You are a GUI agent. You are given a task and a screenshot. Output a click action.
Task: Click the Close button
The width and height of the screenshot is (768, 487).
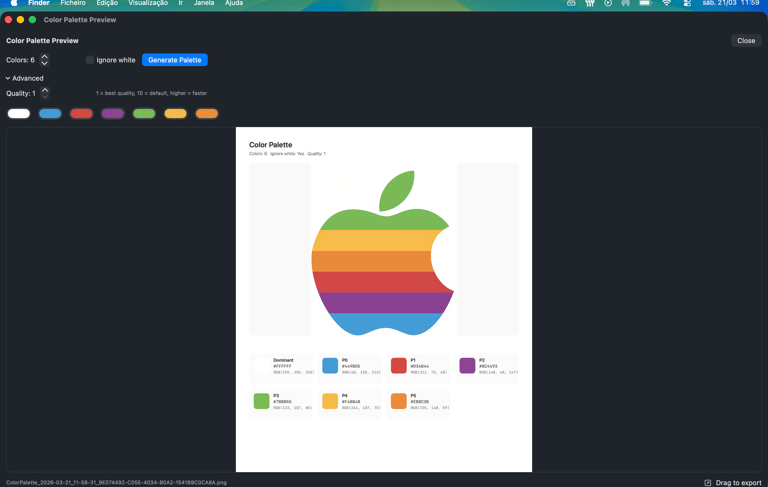746,41
